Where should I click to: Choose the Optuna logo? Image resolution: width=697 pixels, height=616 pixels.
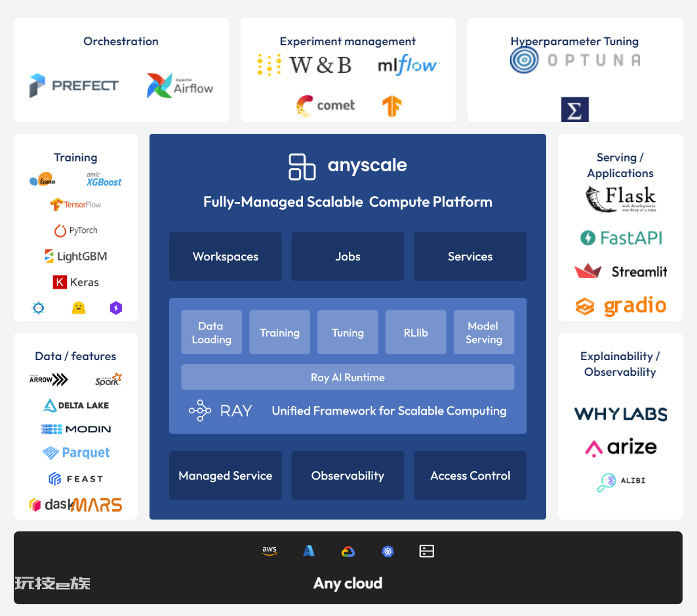[575, 60]
